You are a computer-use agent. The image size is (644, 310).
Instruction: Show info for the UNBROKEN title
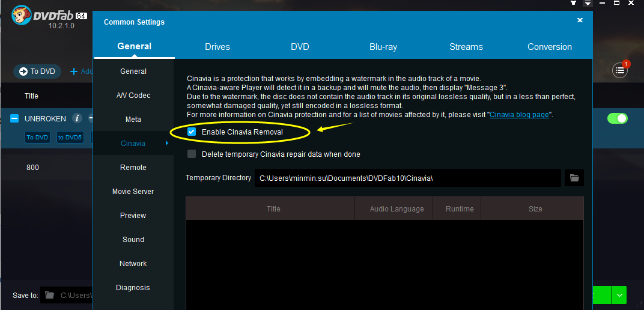[x=77, y=119]
